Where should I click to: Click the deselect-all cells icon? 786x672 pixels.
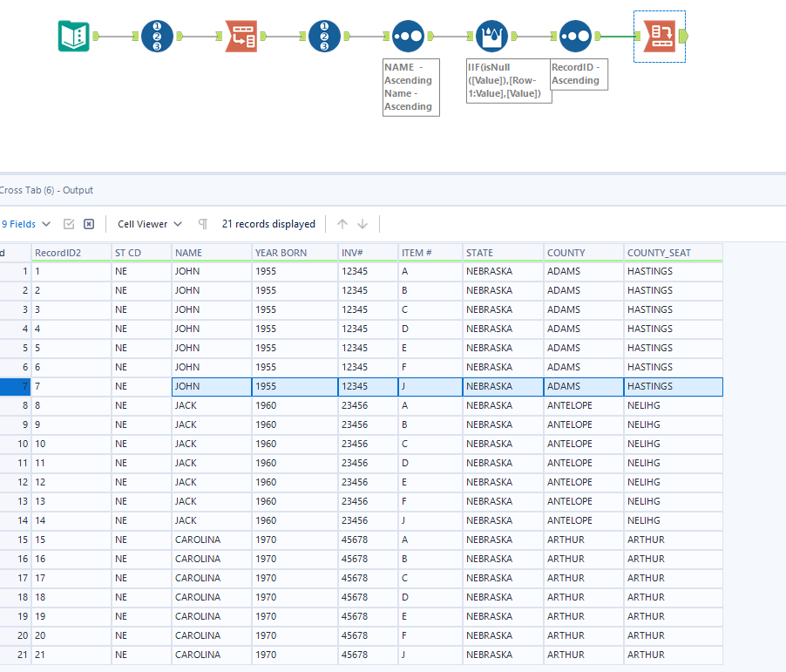(x=88, y=224)
